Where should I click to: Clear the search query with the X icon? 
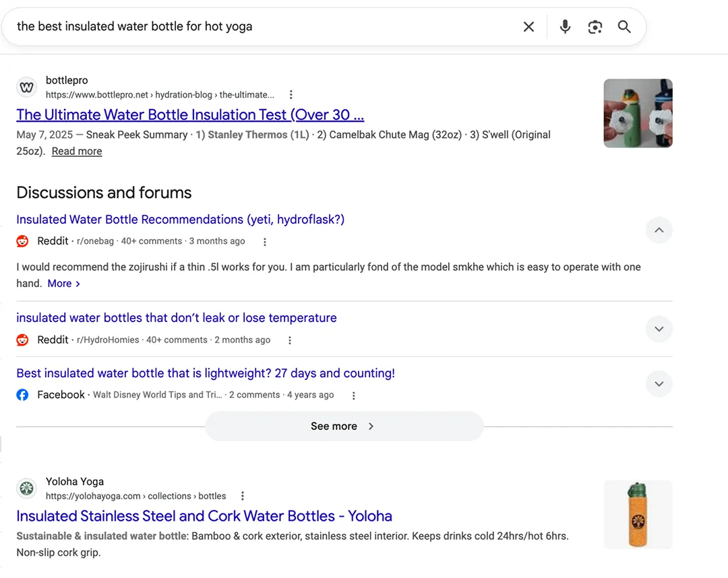click(x=528, y=27)
